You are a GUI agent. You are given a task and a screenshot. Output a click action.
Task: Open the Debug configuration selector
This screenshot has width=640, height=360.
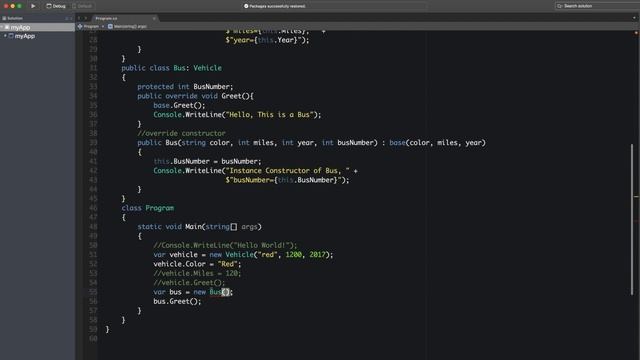(56, 6)
